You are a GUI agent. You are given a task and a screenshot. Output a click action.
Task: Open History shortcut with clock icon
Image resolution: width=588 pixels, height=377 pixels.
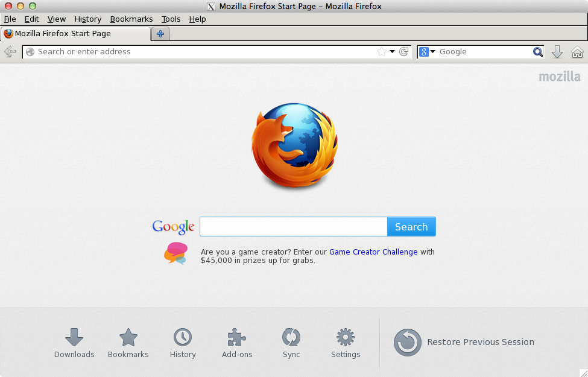(x=183, y=343)
